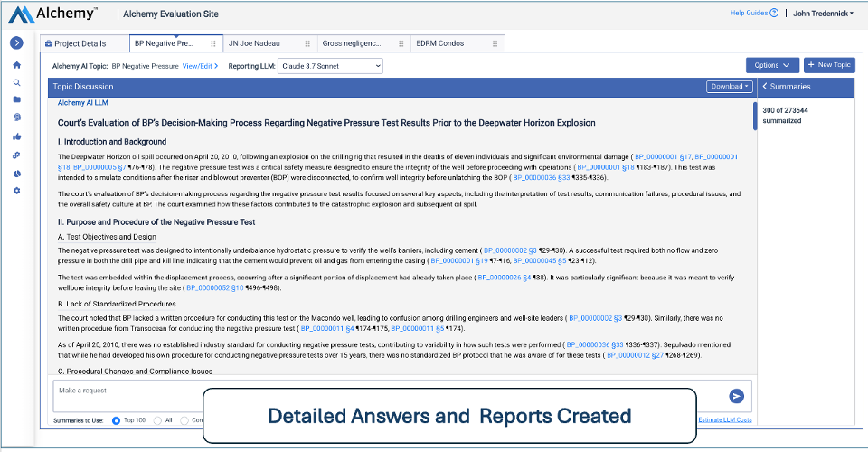Image resolution: width=868 pixels, height=452 pixels.
Task: Select the third summaries radio option
Action: point(184,420)
